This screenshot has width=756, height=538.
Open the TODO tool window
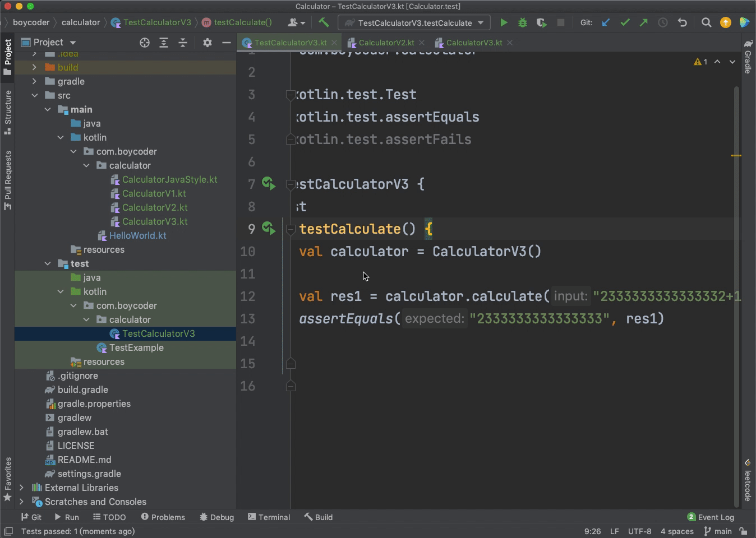coord(109,517)
